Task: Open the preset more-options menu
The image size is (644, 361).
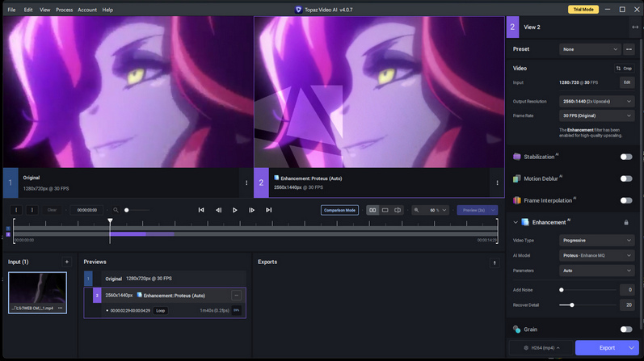Action: point(629,49)
